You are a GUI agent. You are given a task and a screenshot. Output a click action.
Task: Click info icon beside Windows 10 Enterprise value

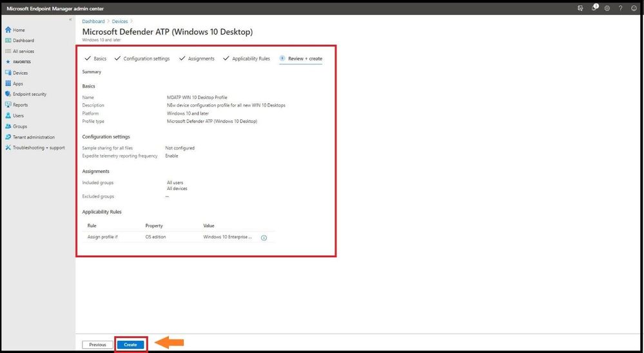click(264, 238)
